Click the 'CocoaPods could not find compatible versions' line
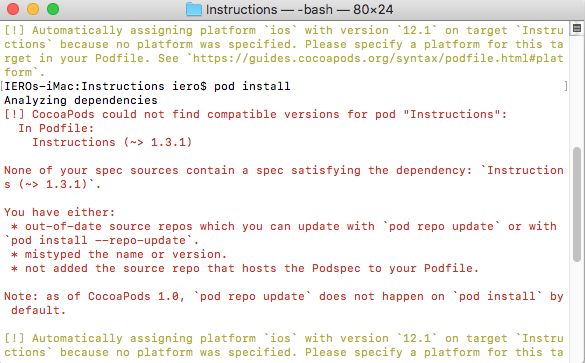The image size is (585, 363). (256, 114)
